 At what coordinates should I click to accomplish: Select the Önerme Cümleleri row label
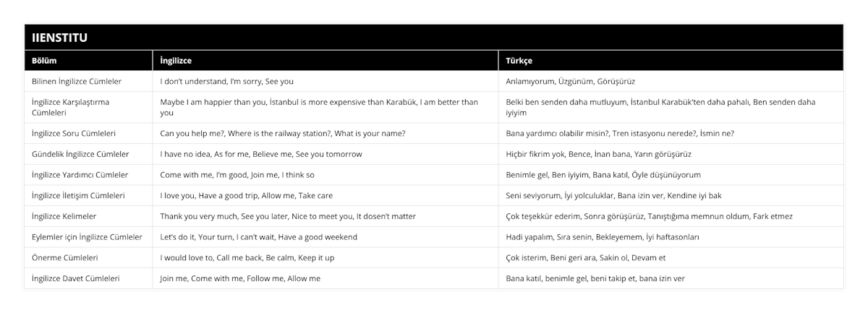66,257
